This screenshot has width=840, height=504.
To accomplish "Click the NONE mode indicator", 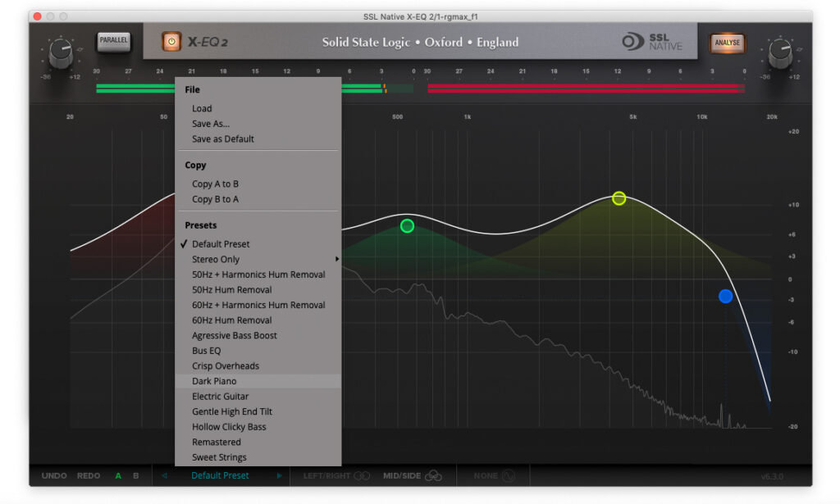I will [x=494, y=475].
